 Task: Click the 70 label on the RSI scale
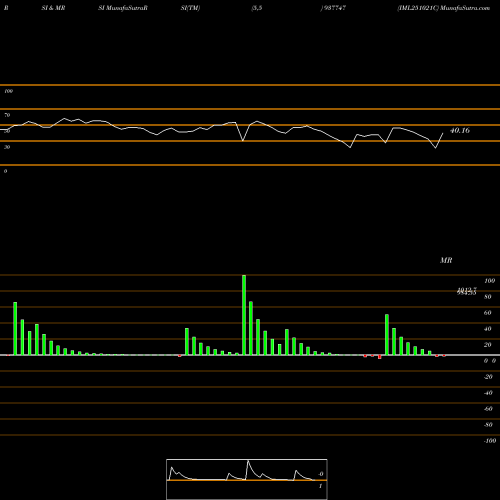pyautogui.click(x=7, y=115)
